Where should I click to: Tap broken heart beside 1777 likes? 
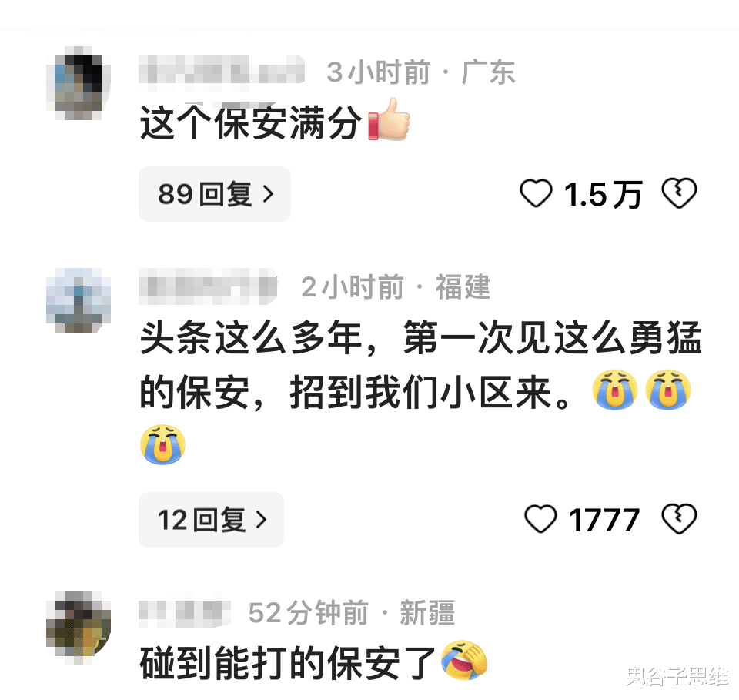(x=679, y=519)
